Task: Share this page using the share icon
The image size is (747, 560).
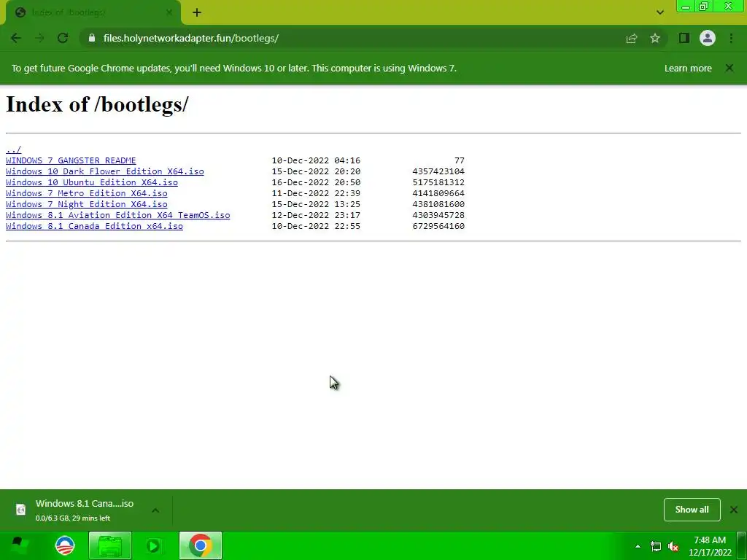Action: 632,38
